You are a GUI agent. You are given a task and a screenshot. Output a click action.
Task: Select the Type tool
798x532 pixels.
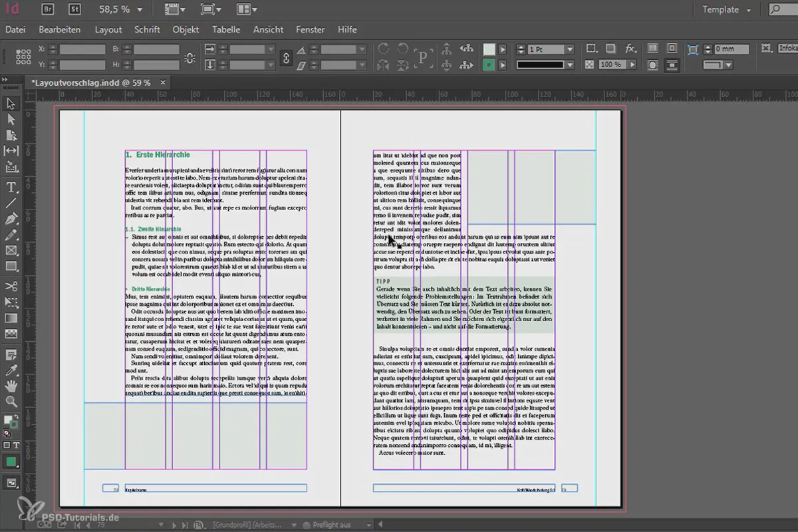tap(11, 187)
